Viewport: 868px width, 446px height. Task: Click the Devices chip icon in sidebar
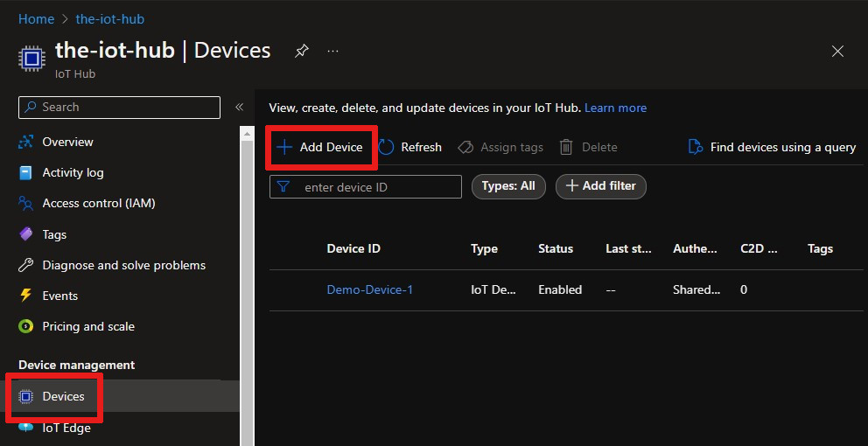25,396
